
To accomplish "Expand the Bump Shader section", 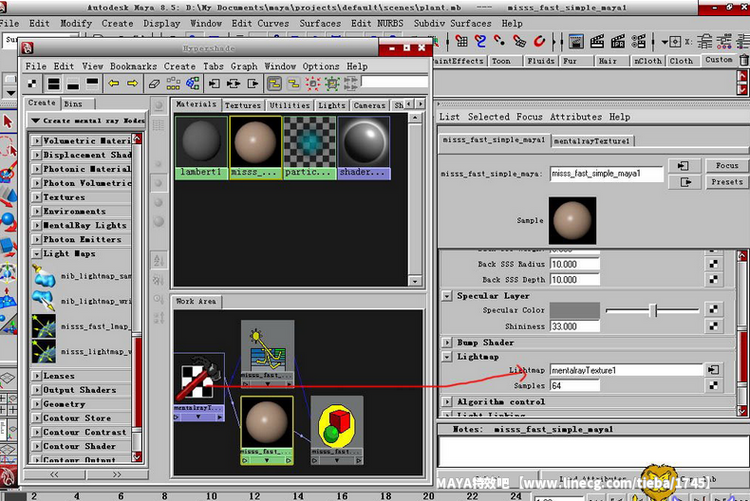I will pyautogui.click(x=446, y=343).
